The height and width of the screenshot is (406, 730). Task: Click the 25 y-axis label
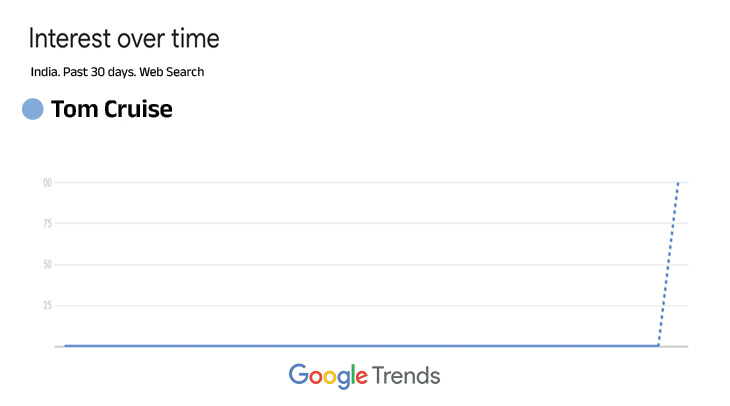tap(47, 306)
